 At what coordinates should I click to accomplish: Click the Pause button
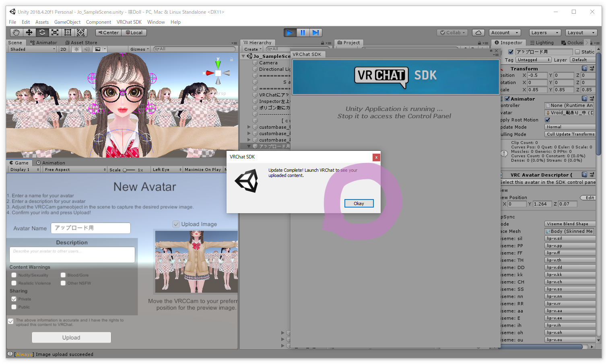303,33
